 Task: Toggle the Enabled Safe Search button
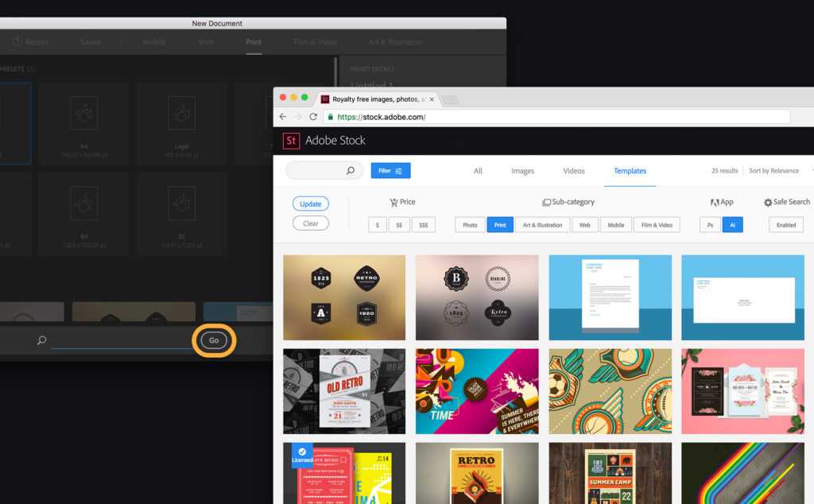point(786,225)
